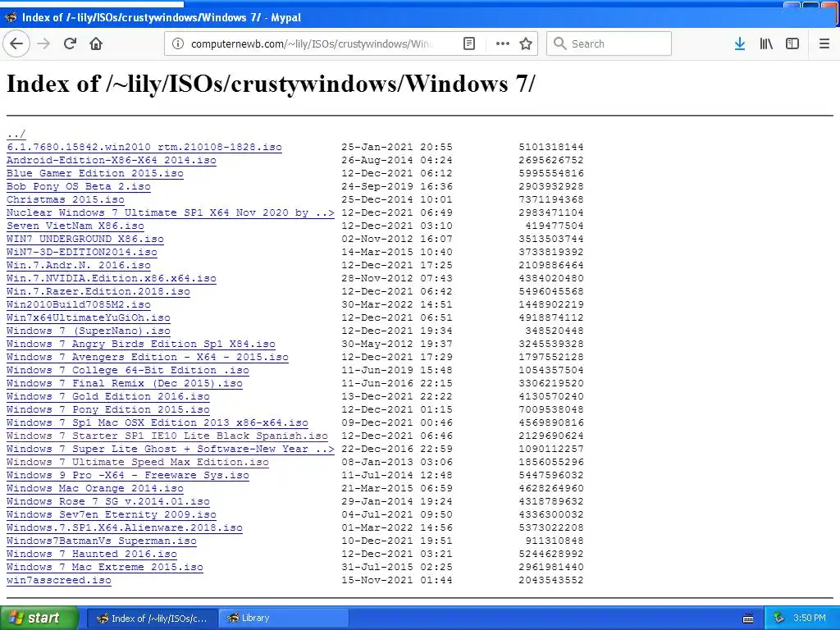Open Windows 7 Sp1 Mac OSX Edition link
This screenshot has width=840, height=630.
coord(157,422)
